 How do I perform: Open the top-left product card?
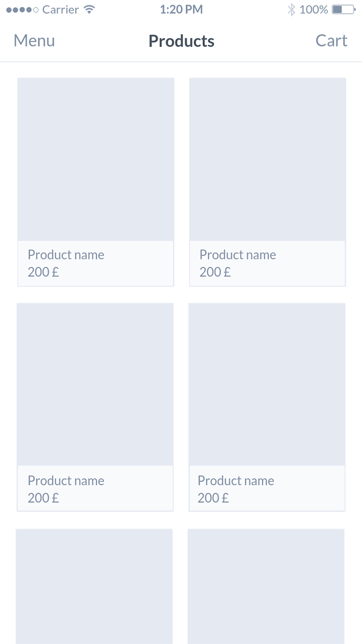click(95, 160)
